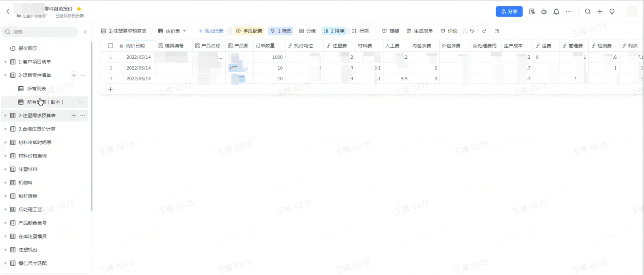Collapse the sidebar with double chevron
This screenshot has width=644, height=275.
85,32
